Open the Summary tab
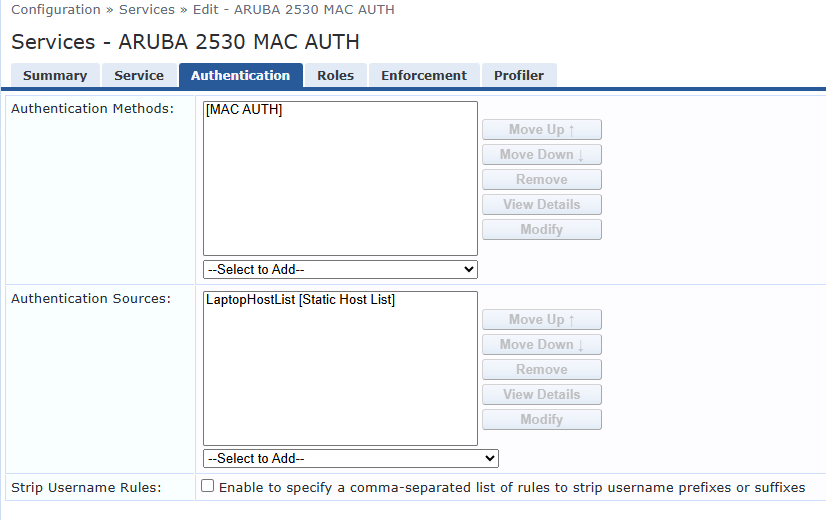 [55, 75]
